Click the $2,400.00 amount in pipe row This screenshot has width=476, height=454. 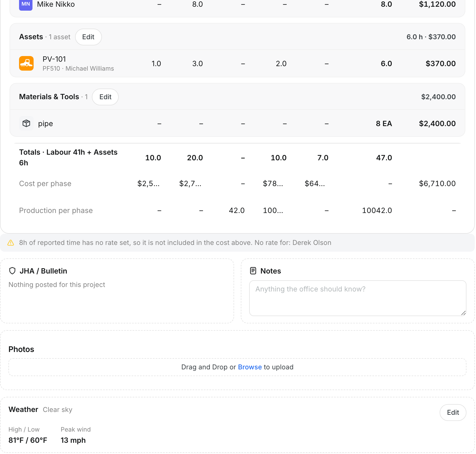pyautogui.click(x=437, y=124)
